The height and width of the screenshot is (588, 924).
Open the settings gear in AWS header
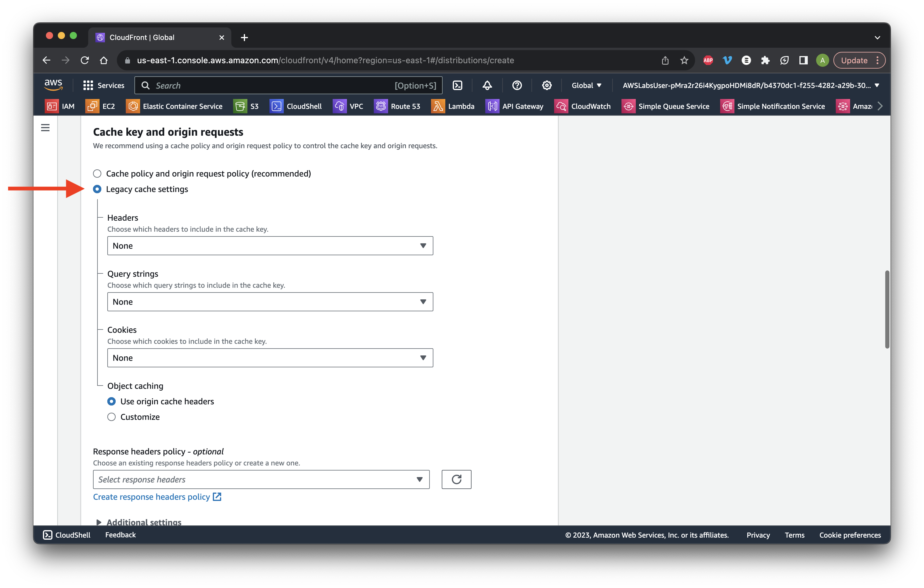tap(546, 85)
